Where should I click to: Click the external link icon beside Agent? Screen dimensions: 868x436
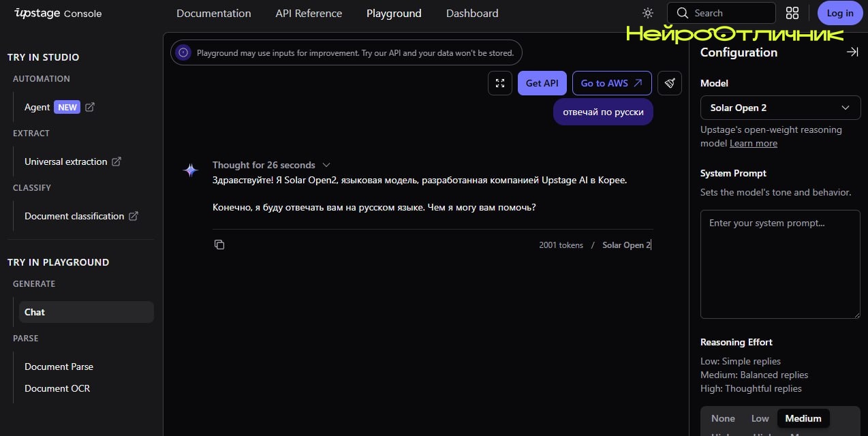pyautogui.click(x=90, y=107)
